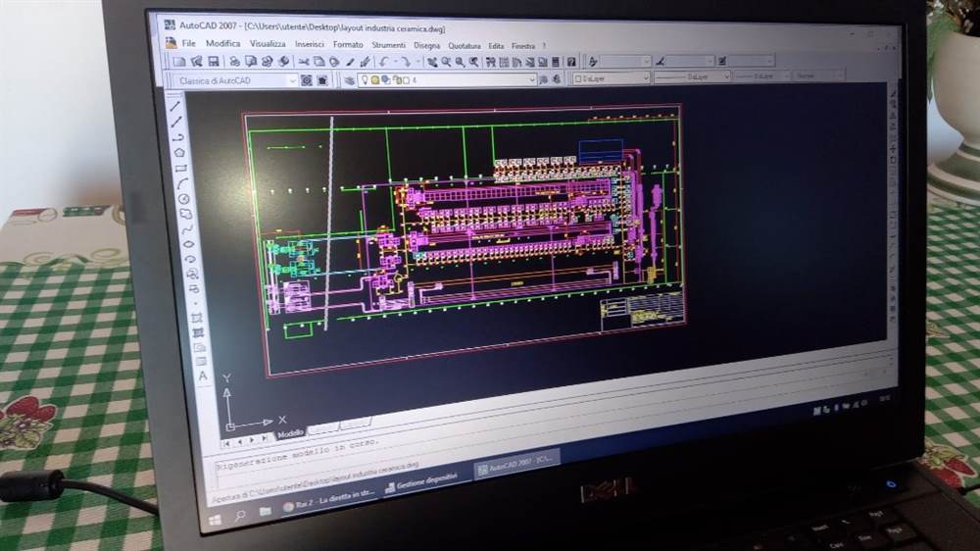The height and width of the screenshot is (551, 980).
Task: Click the Workspace settings gear icon
Action: (x=306, y=80)
